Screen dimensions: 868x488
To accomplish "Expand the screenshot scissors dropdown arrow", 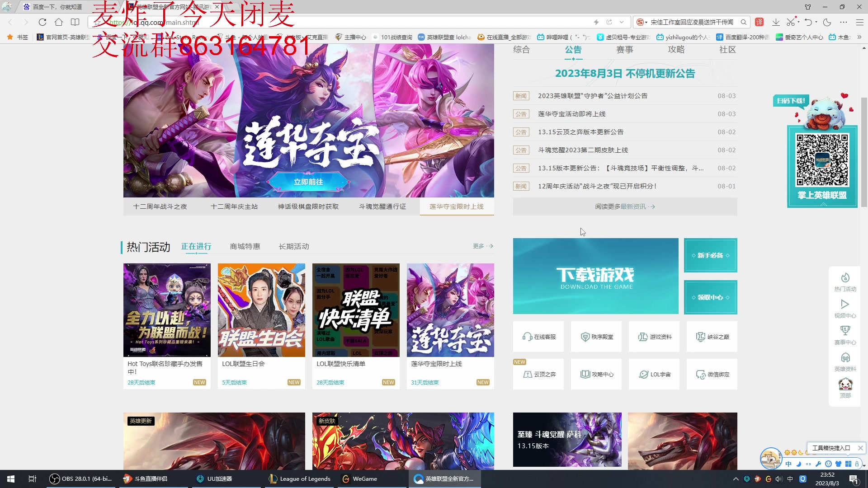I will [x=798, y=22].
